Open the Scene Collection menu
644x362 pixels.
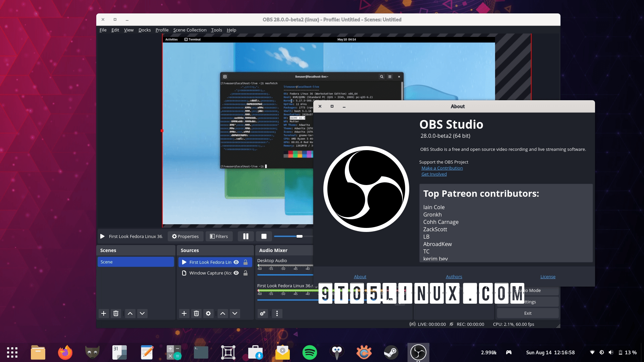[x=190, y=30]
